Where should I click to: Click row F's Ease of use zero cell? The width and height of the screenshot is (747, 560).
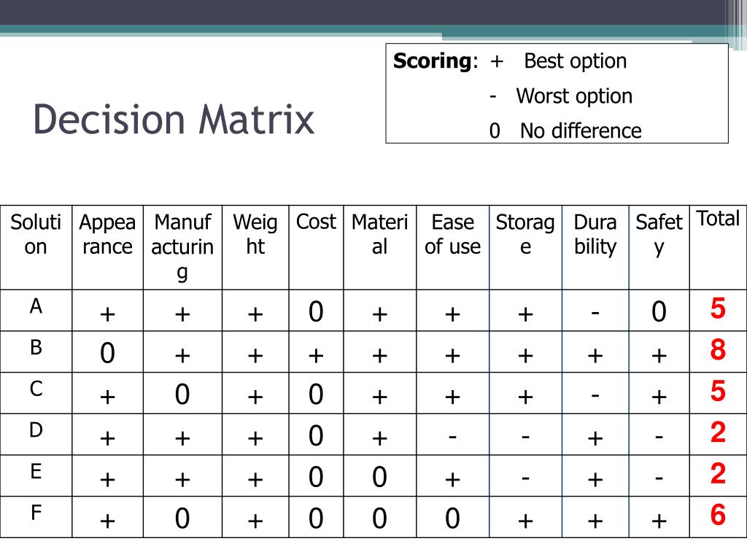452,517
